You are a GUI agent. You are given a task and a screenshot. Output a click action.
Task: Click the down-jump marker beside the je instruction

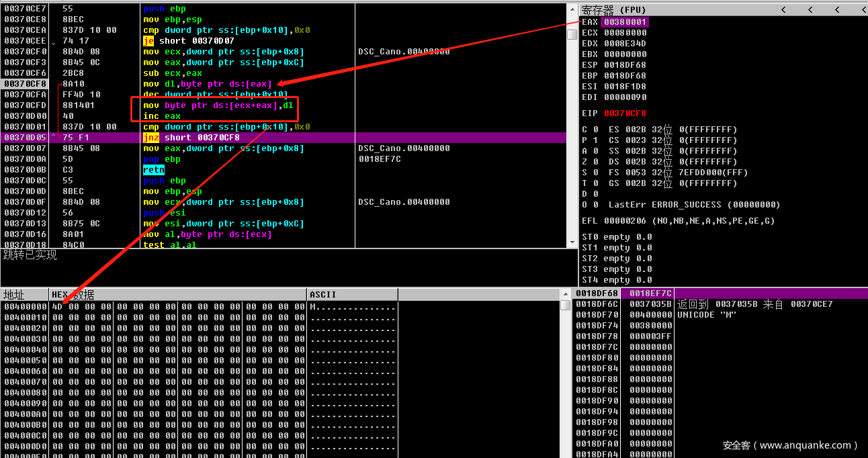tap(54, 42)
